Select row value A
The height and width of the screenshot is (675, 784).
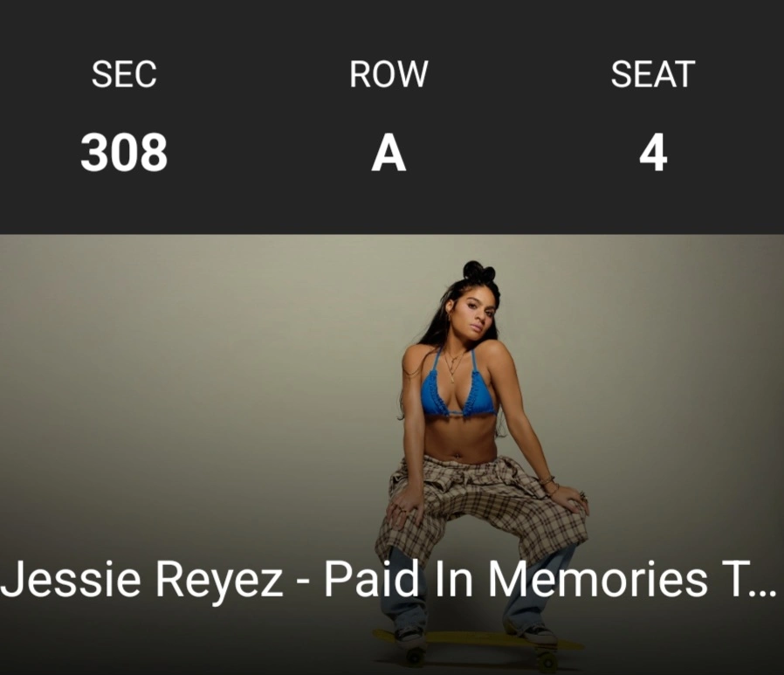pos(389,154)
